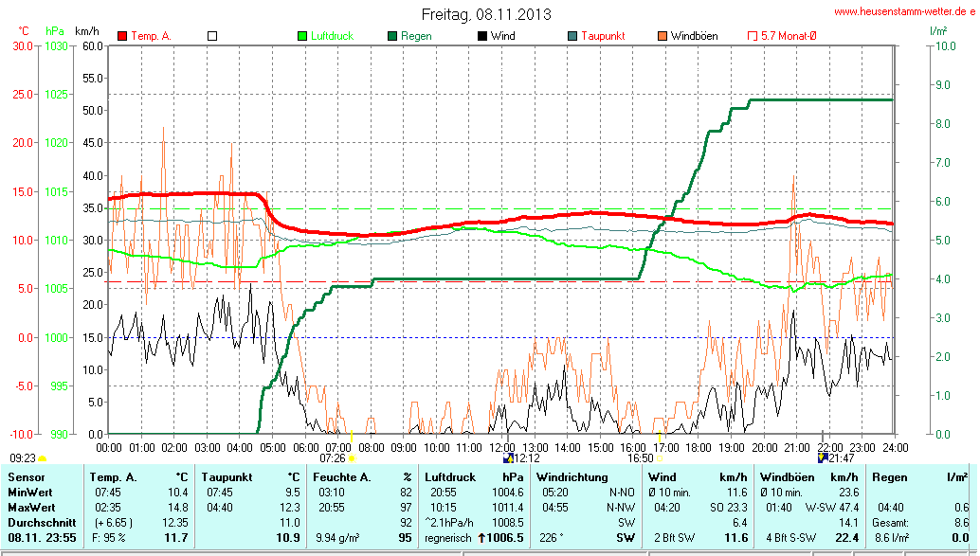Viewport: 980px width, 556px height.
Task: Select the Windrichtung column header in table
Action: point(571,477)
